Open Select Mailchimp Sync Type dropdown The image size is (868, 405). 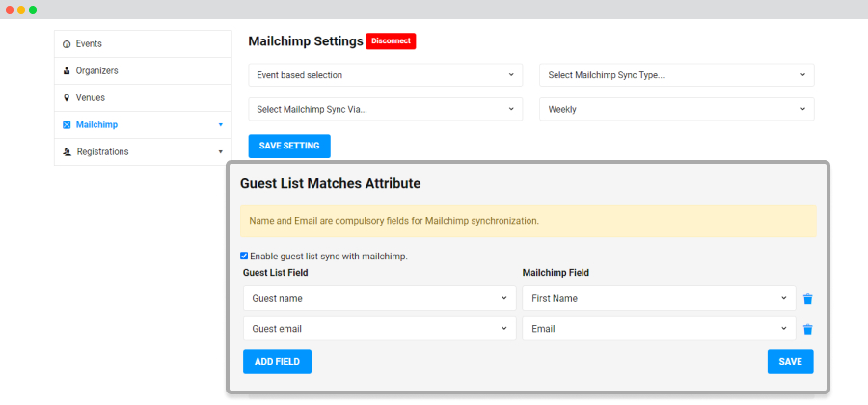click(676, 74)
